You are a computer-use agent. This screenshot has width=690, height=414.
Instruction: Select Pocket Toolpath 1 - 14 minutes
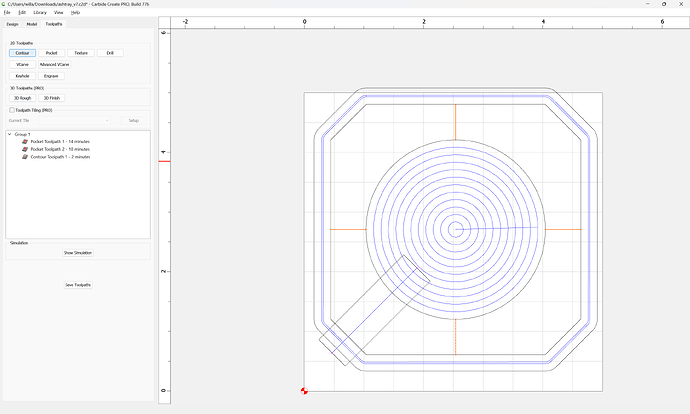(60, 142)
